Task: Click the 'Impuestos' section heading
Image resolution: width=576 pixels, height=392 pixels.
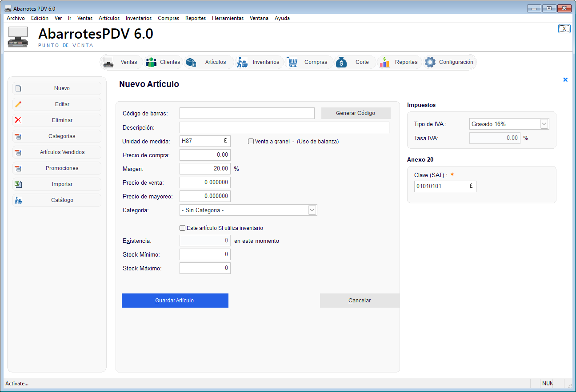Action: (x=421, y=105)
